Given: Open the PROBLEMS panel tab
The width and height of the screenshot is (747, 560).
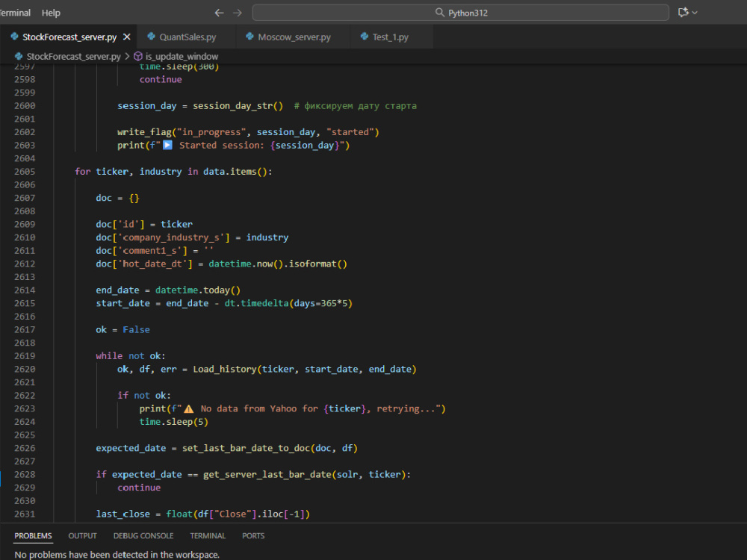Looking at the screenshot, I should [33, 535].
